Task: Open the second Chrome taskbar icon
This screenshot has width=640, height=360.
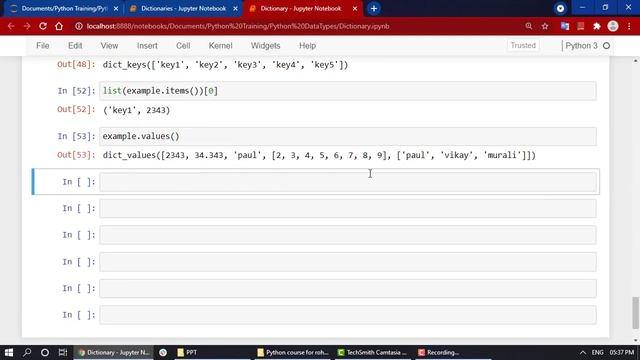Action: (x=163, y=352)
